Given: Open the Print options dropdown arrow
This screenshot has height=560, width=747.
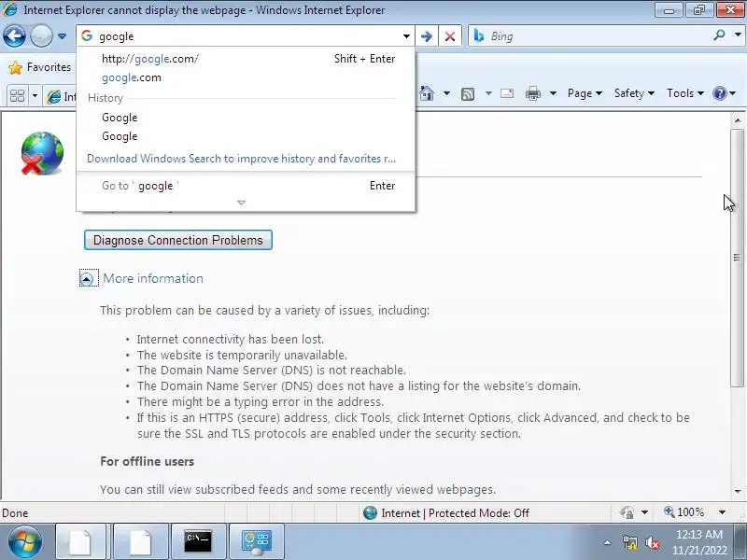Looking at the screenshot, I should pyautogui.click(x=553, y=93).
